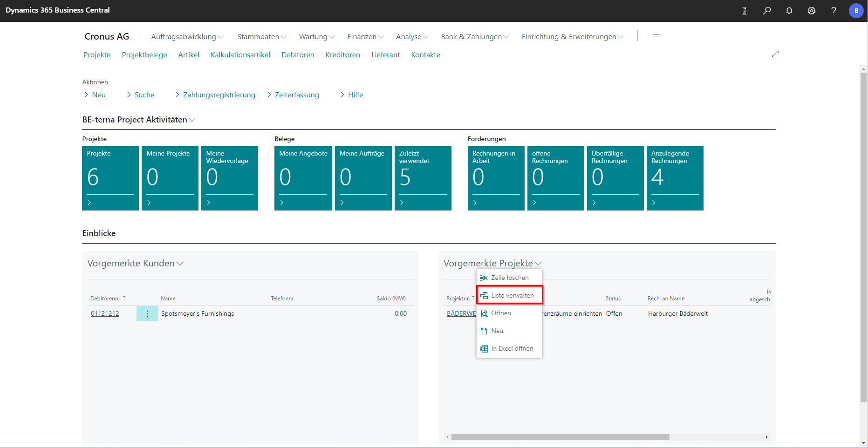Expand the Finanzen navigation menu

point(365,37)
